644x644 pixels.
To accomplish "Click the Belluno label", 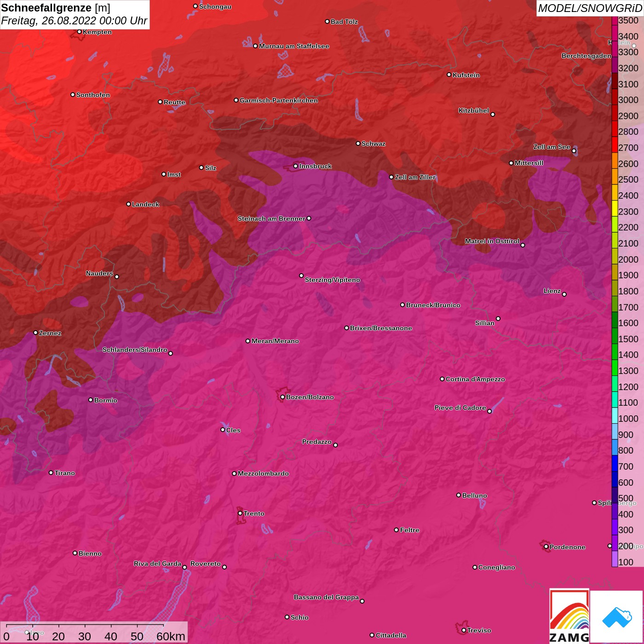I will [475, 495].
